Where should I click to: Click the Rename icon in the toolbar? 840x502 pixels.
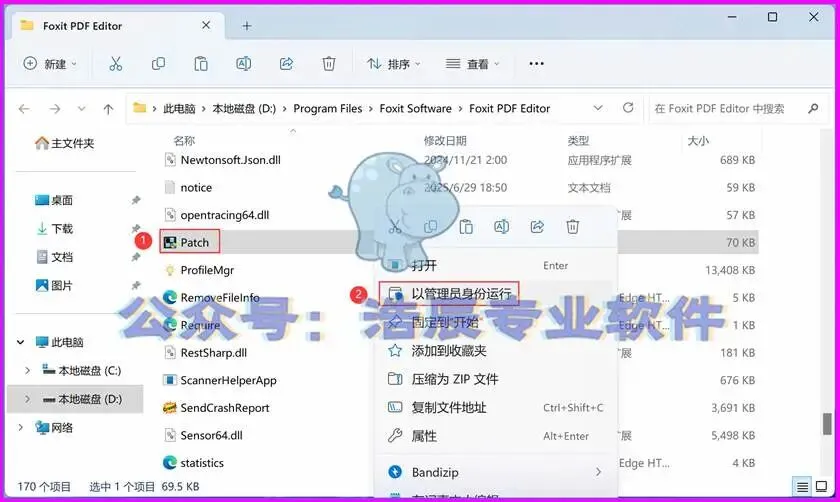244,64
